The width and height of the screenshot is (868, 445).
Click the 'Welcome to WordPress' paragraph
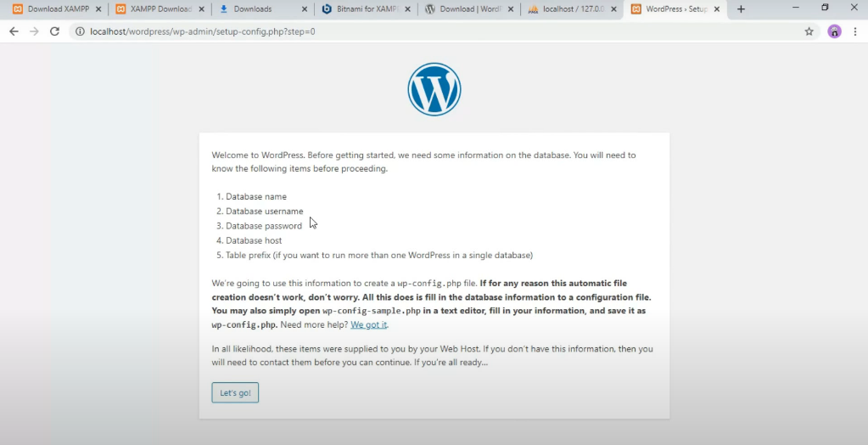click(424, 162)
